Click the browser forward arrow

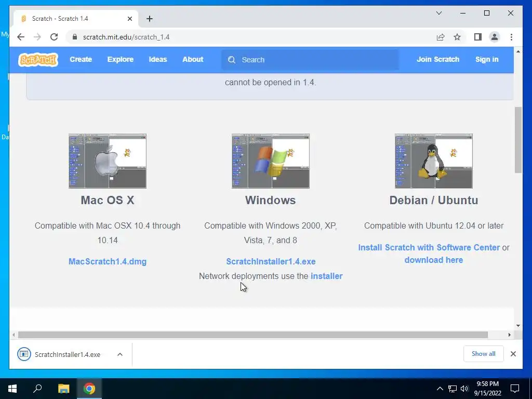[37, 37]
